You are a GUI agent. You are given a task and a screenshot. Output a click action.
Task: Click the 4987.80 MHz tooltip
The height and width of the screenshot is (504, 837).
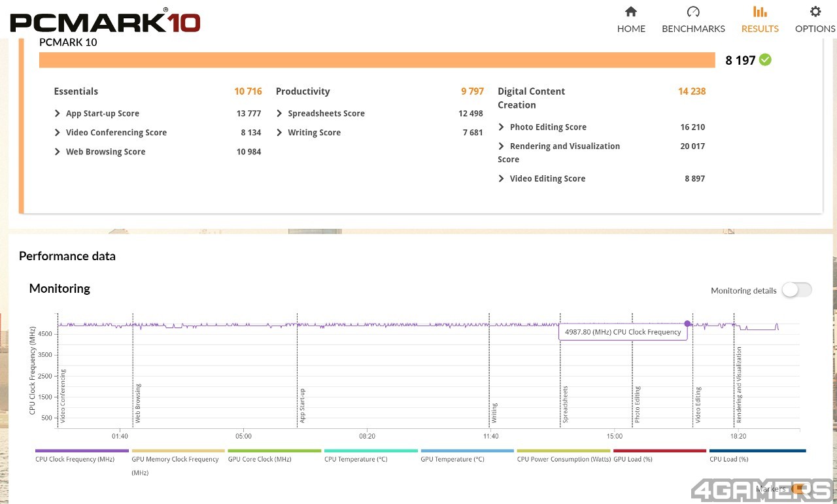click(623, 332)
